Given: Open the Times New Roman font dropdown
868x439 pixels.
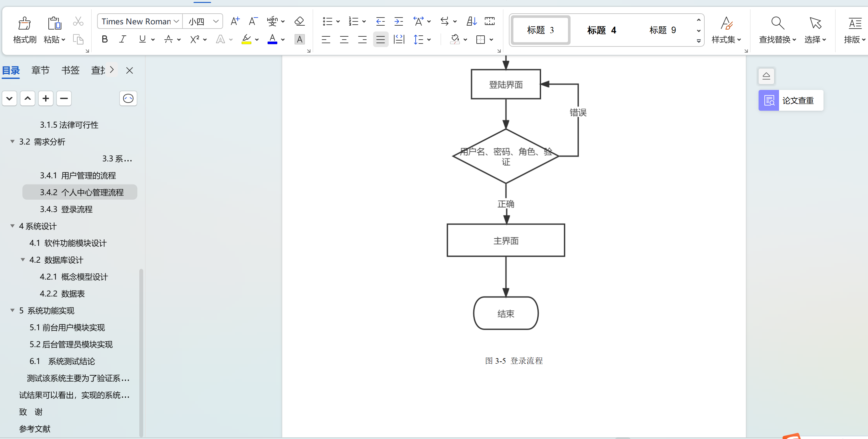Looking at the screenshot, I should (x=176, y=21).
